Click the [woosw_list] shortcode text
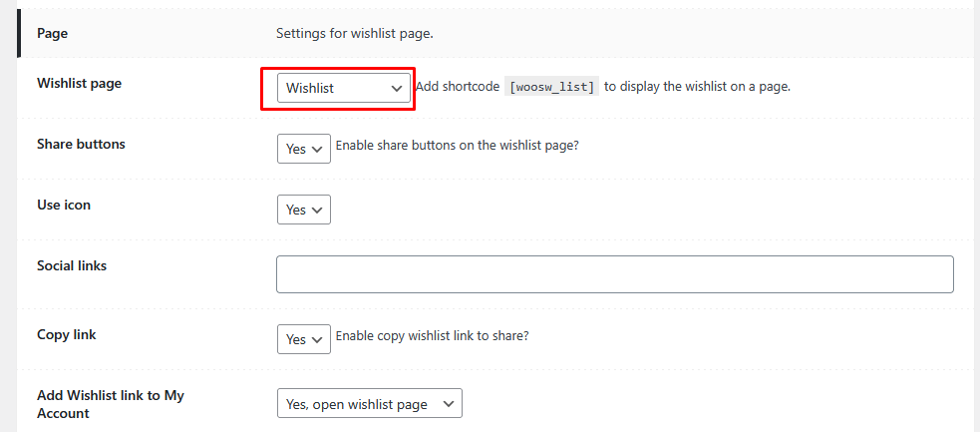The width and height of the screenshot is (980, 432). (551, 87)
